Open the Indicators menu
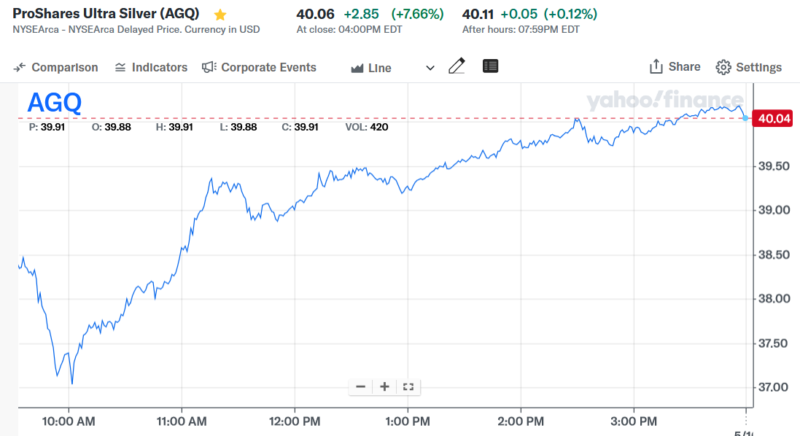The height and width of the screenshot is (436, 800). 160,67
